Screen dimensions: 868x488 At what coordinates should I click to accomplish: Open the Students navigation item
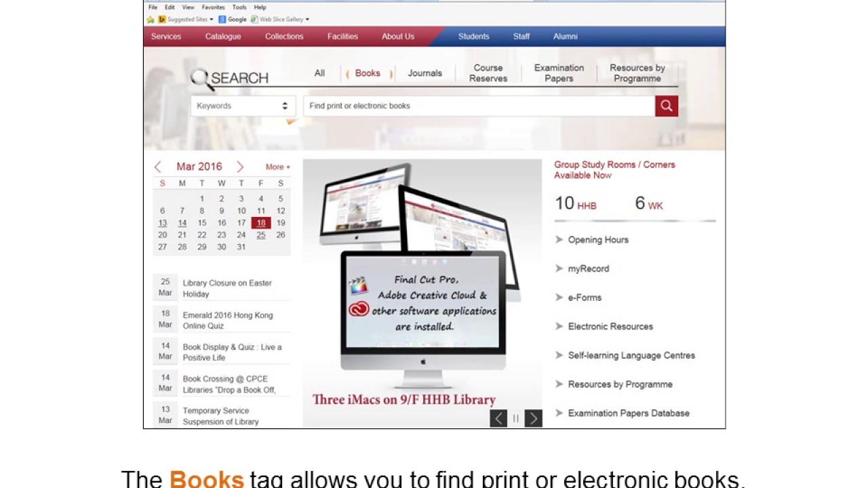tap(473, 37)
